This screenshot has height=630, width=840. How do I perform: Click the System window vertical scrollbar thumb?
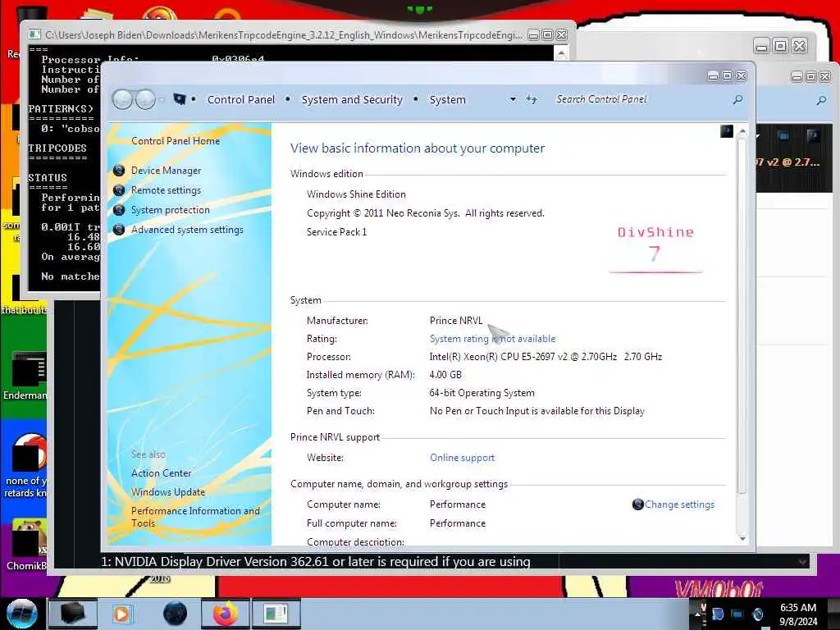742,316
